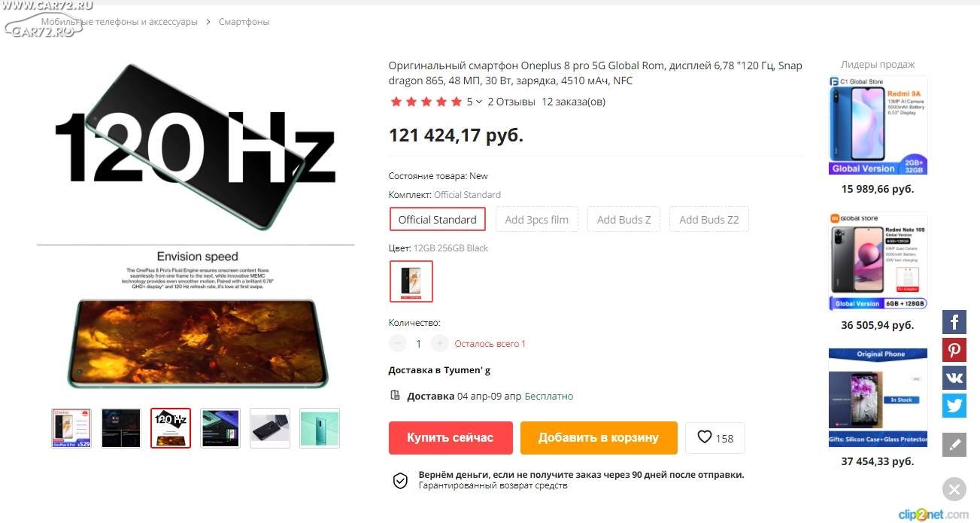Choose the Add Buds Z2 bundle
Viewport: 980px width, 523px height.
708,220
